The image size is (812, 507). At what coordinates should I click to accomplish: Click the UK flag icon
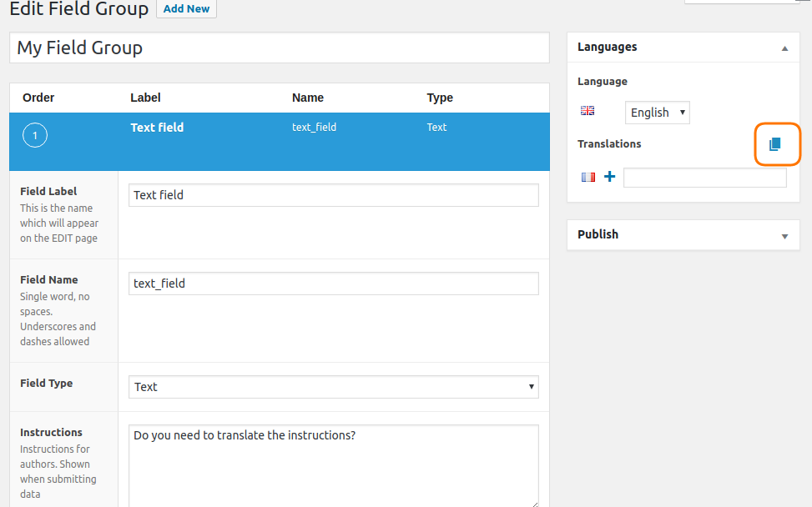(x=588, y=110)
